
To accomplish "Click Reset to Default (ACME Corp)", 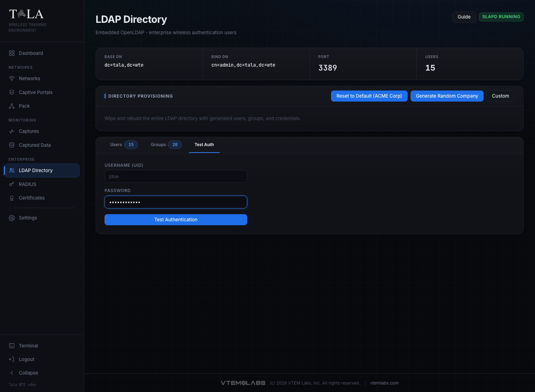I will (x=369, y=96).
